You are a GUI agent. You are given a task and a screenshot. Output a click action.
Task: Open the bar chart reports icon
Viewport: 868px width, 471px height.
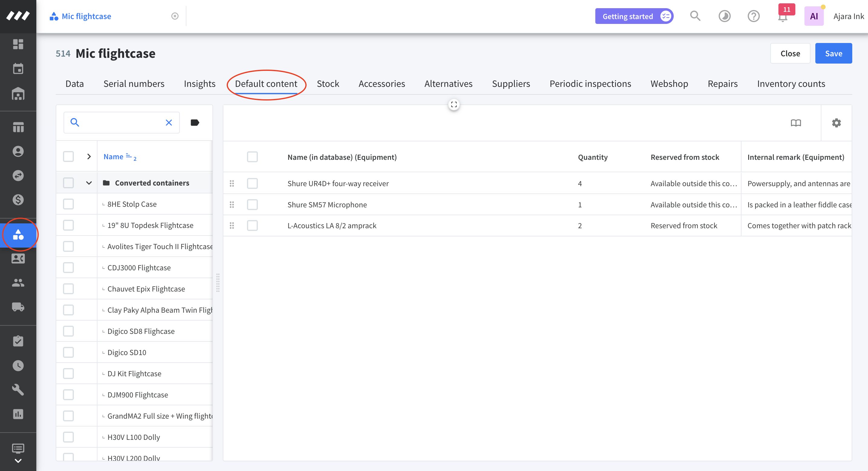click(18, 414)
